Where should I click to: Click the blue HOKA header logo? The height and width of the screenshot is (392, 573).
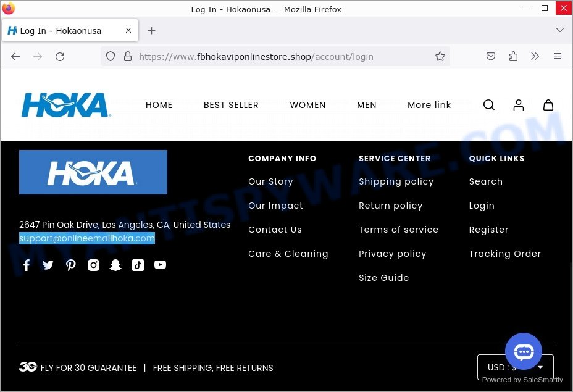tap(66, 105)
